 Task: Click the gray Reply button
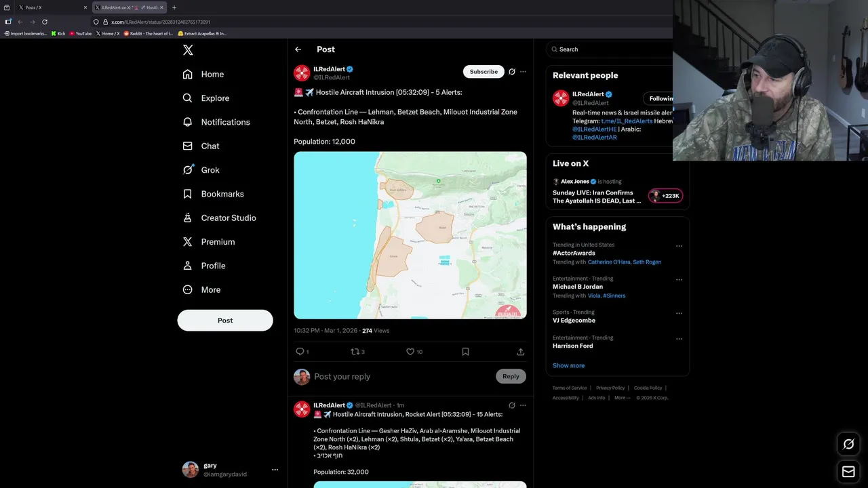(511, 377)
